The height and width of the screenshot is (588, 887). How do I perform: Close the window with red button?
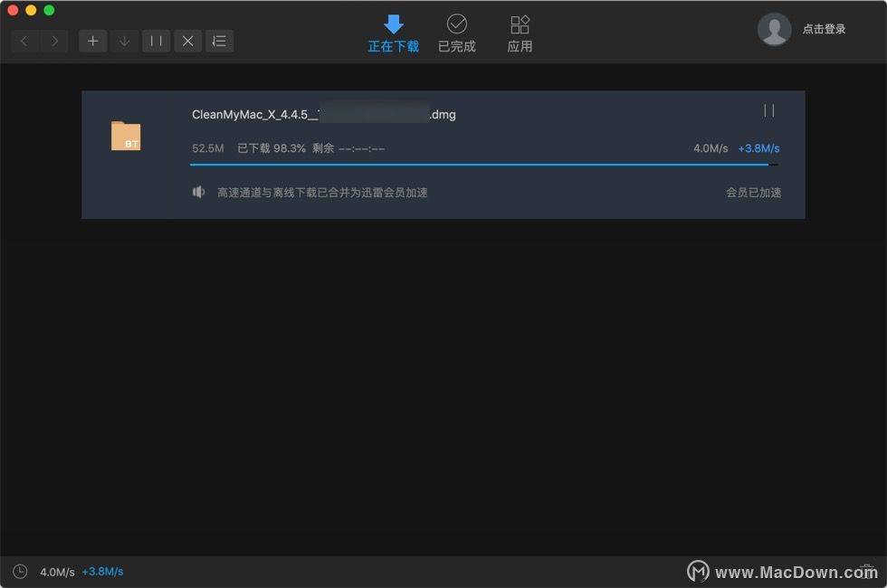point(13,10)
